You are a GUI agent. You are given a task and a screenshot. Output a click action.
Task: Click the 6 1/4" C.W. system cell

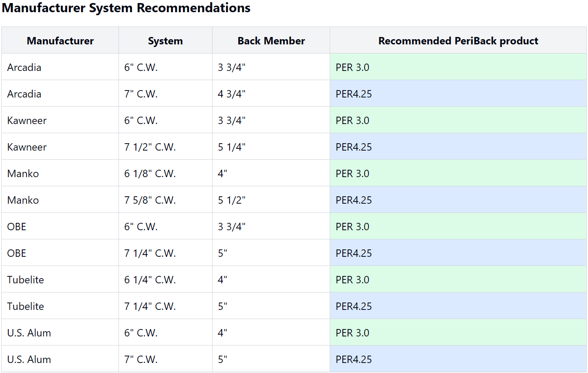[150, 280]
